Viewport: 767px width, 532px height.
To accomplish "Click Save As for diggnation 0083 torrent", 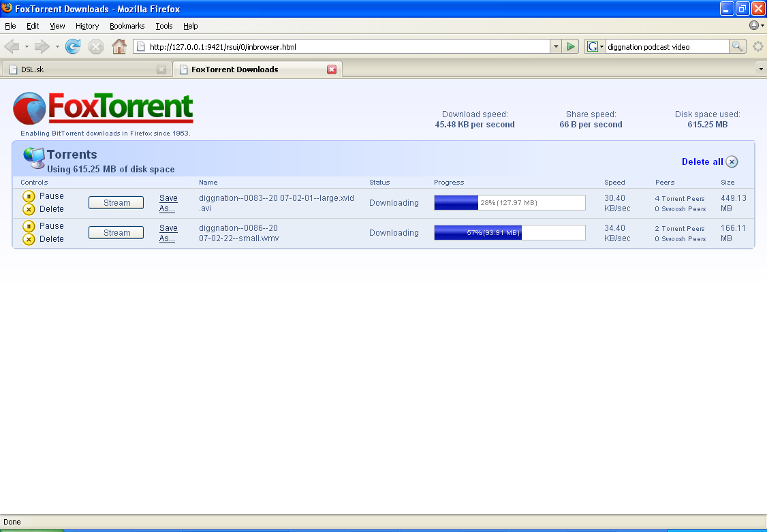I will 168,203.
